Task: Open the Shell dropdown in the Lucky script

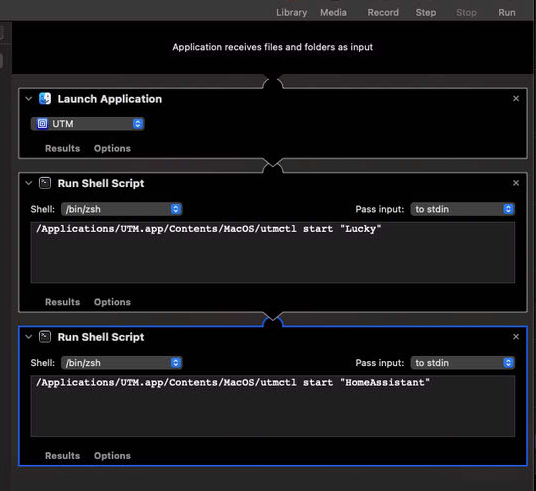Action: (x=122, y=209)
